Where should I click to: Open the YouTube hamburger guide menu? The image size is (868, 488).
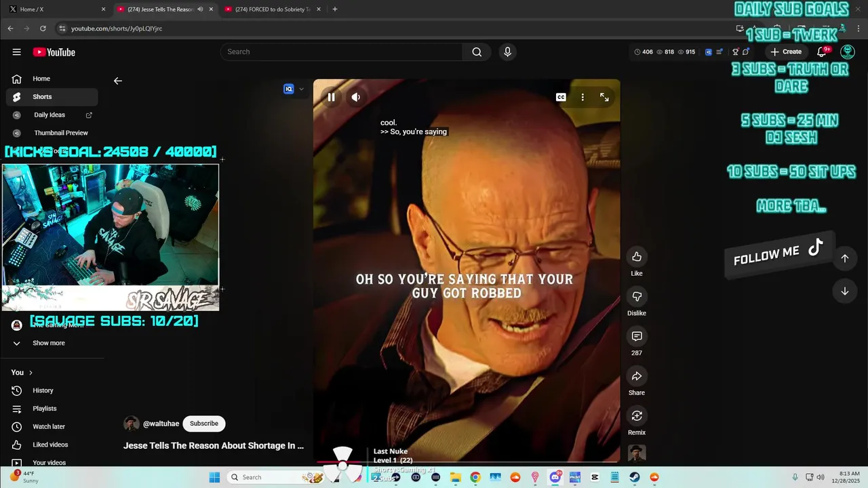click(x=16, y=52)
